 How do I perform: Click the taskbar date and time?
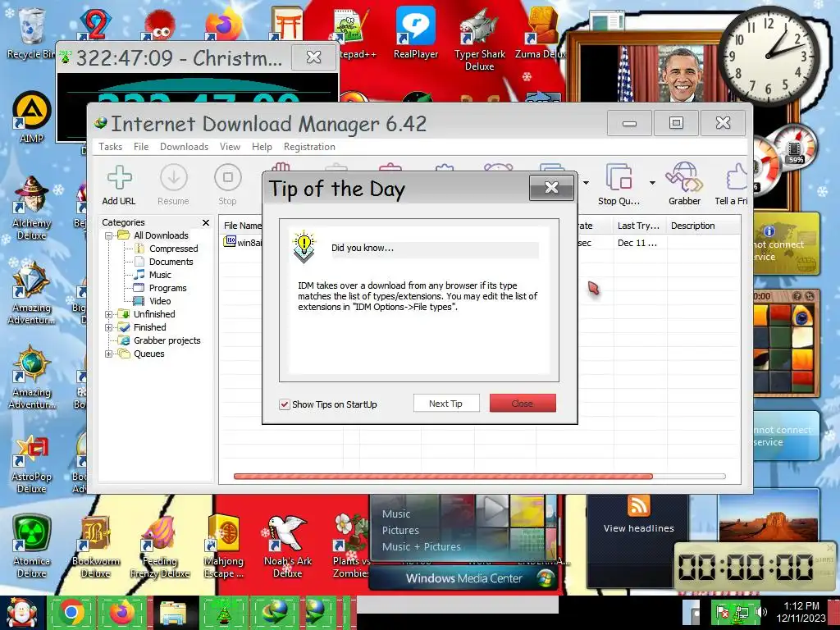point(801,612)
